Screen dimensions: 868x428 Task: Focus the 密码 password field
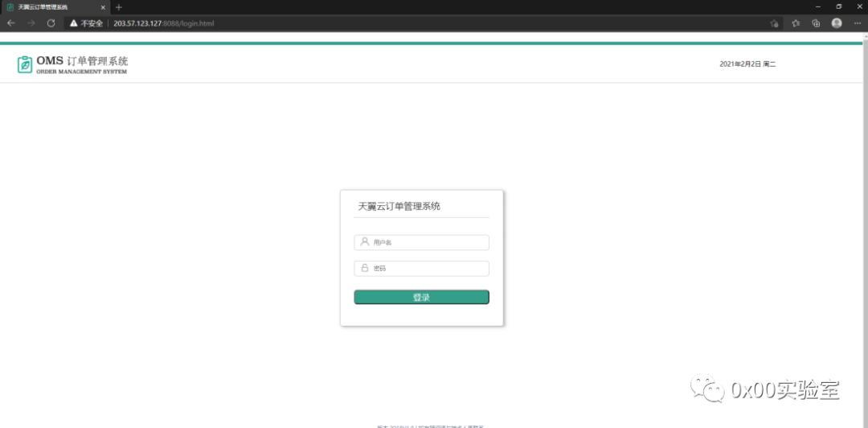coord(421,269)
